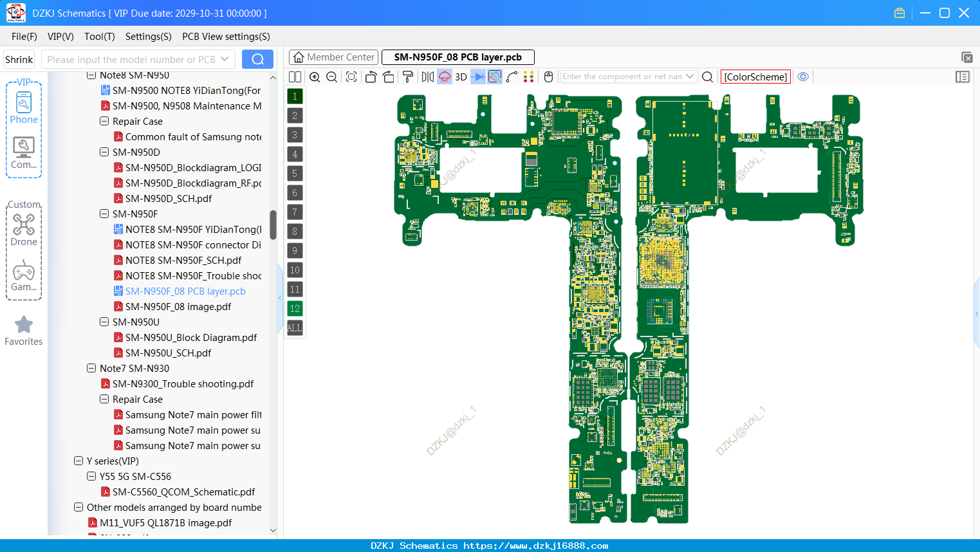The image size is (980, 552).
Task: Show ALL PCB layers
Action: [x=295, y=328]
